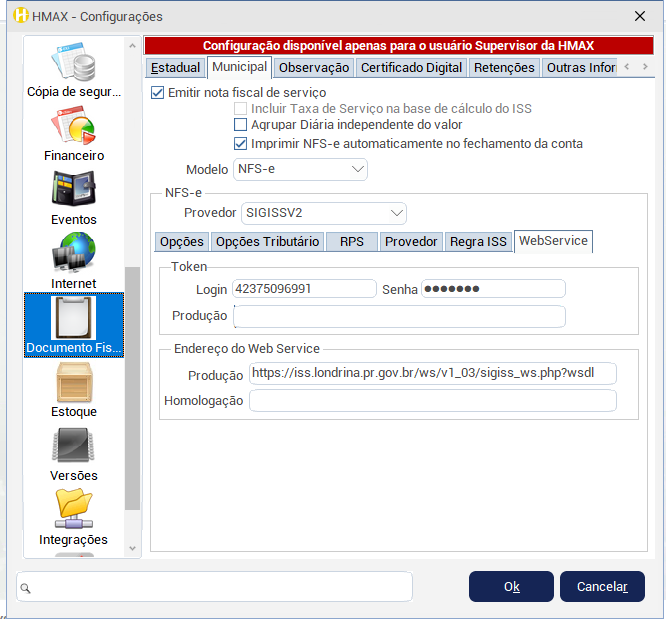Click the Homologação web service address field
The height and width of the screenshot is (619, 666).
click(432, 401)
